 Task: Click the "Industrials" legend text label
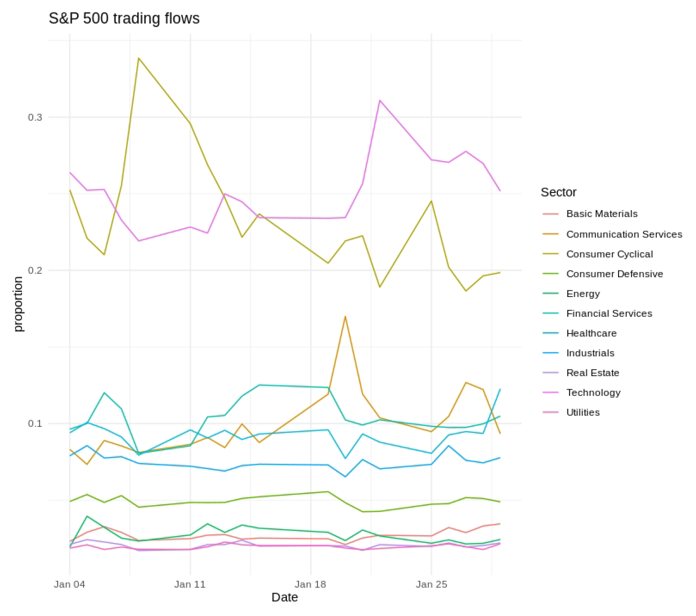click(x=590, y=353)
